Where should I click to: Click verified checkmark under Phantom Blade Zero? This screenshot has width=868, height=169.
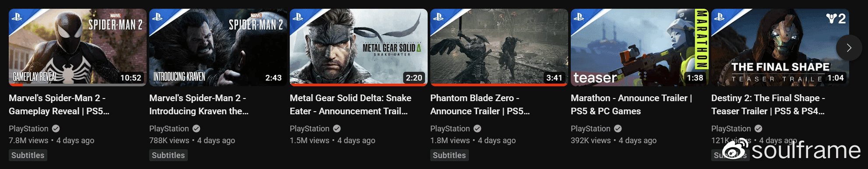pyautogui.click(x=478, y=128)
